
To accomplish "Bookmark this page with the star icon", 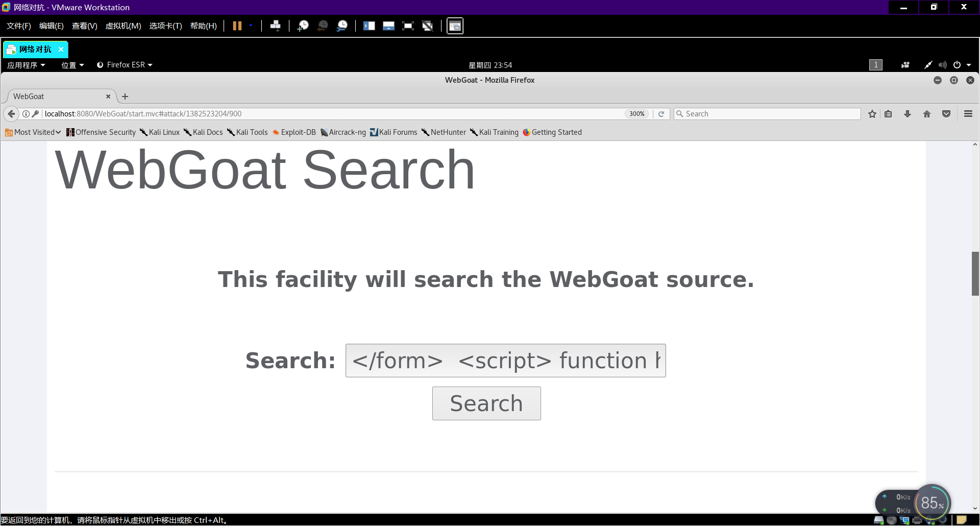I will (x=872, y=114).
